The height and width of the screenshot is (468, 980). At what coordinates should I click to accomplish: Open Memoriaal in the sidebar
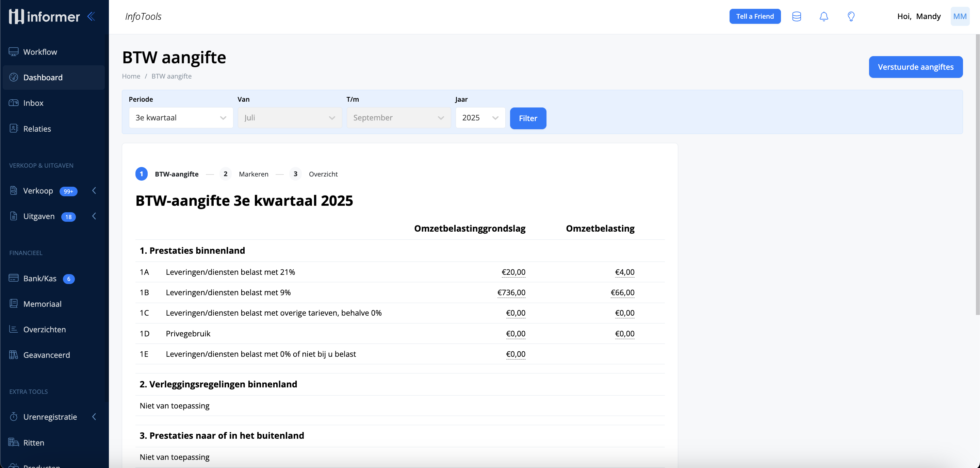[42, 304]
